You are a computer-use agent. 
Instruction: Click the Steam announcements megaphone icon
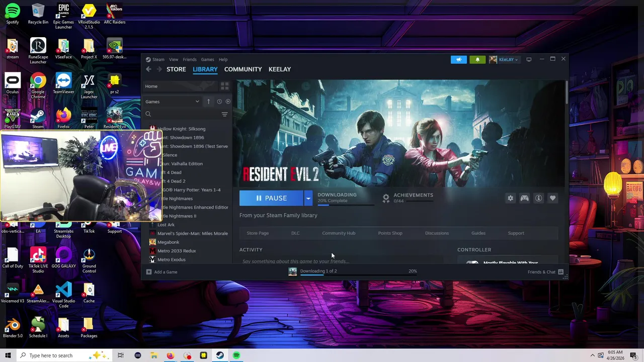[459, 59]
